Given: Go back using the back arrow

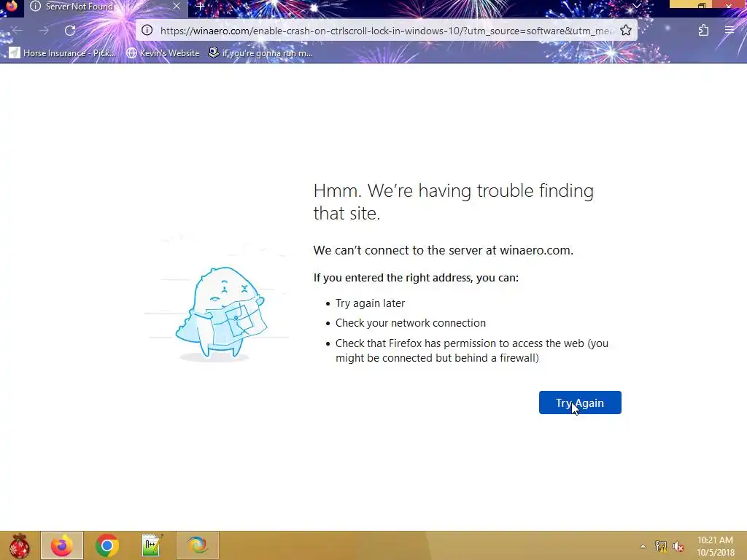Looking at the screenshot, I should tap(18, 31).
